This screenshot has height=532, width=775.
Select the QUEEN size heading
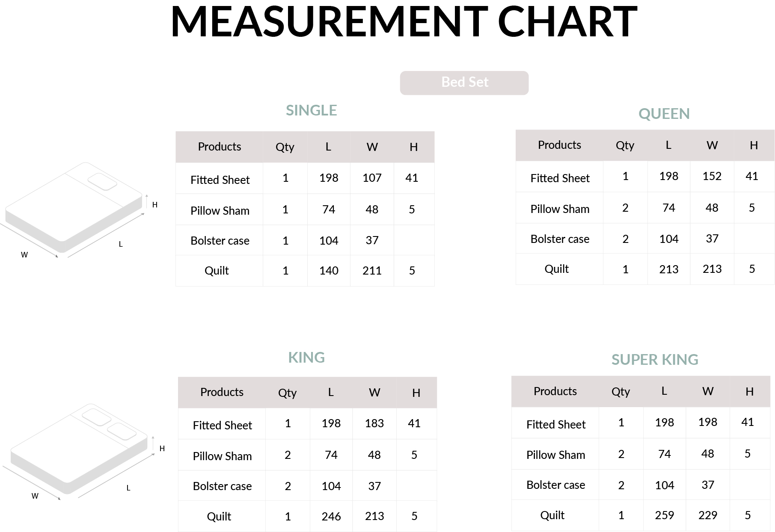point(664,114)
